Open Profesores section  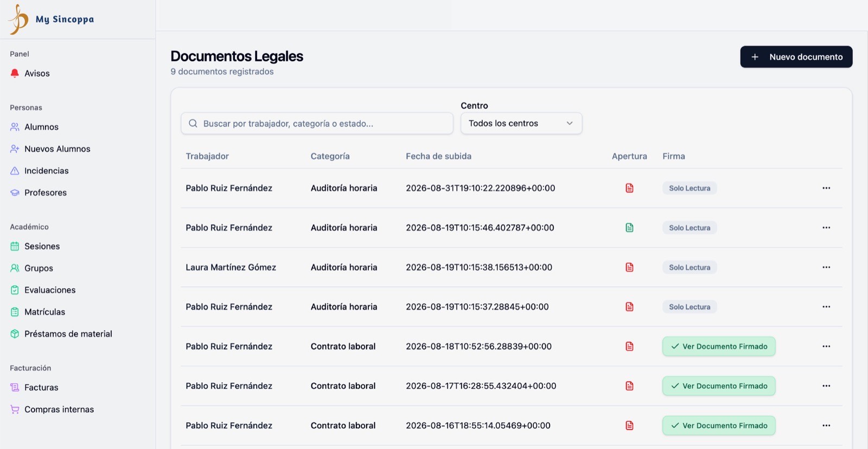(x=46, y=193)
